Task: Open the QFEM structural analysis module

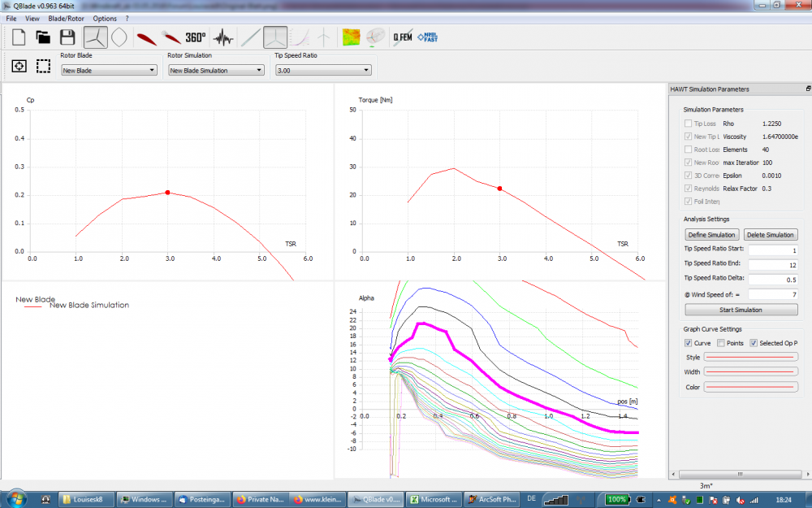Action: (x=402, y=37)
